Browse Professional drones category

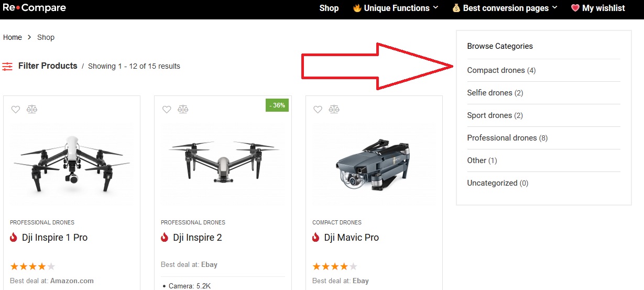tap(502, 138)
